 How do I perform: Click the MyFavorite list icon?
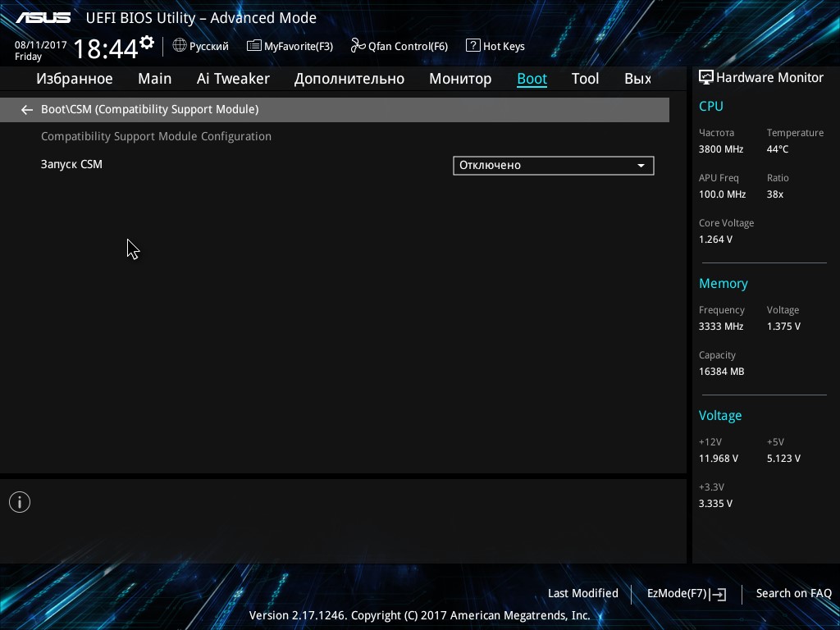coord(254,46)
